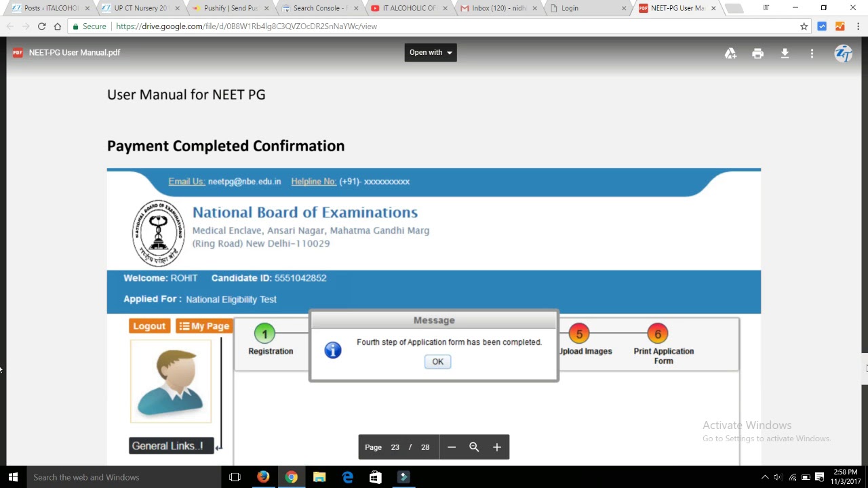Go back in browser history

pos(10,26)
